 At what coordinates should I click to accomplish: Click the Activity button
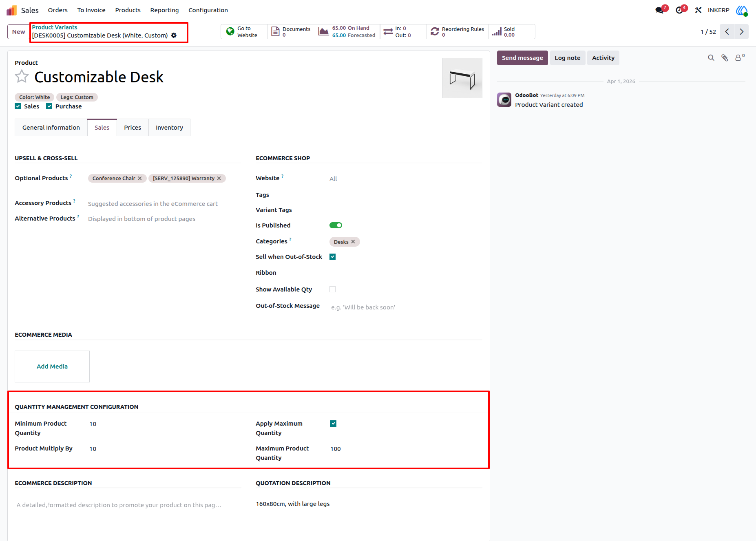pyautogui.click(x=603, y=58)
